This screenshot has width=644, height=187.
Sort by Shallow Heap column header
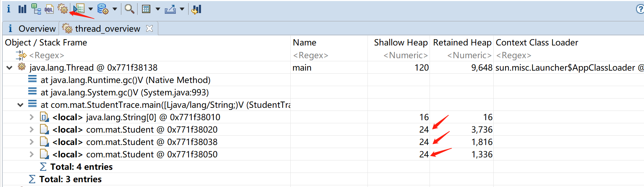(x=401, y=43)
